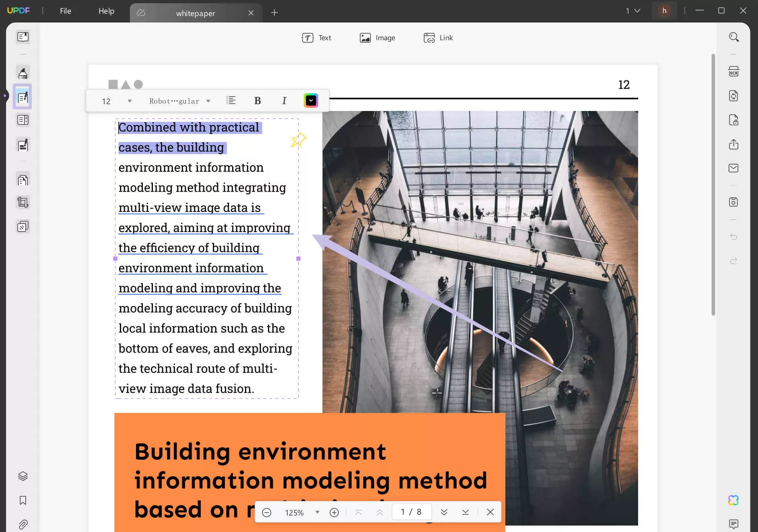Click the text "environment information" in third line

point(191,167)
